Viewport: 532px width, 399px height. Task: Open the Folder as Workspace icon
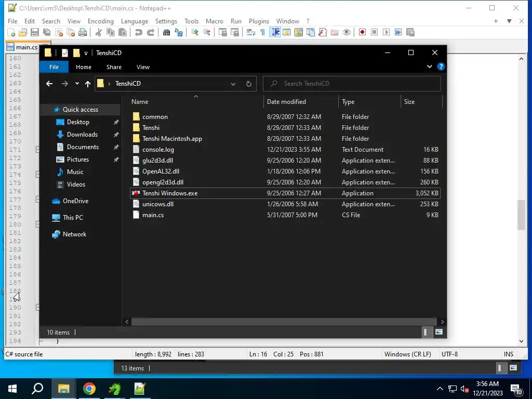pos(335,32)
